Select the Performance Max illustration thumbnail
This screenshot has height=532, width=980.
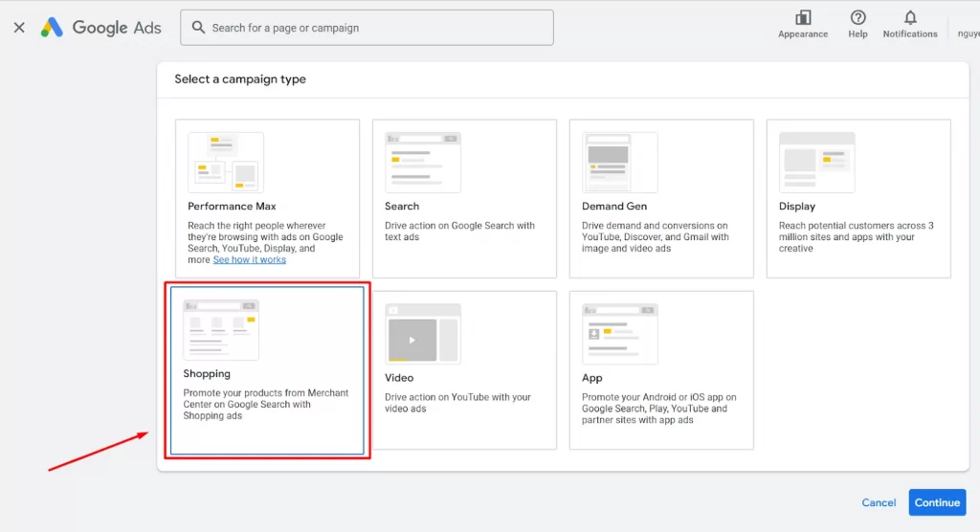226,162
